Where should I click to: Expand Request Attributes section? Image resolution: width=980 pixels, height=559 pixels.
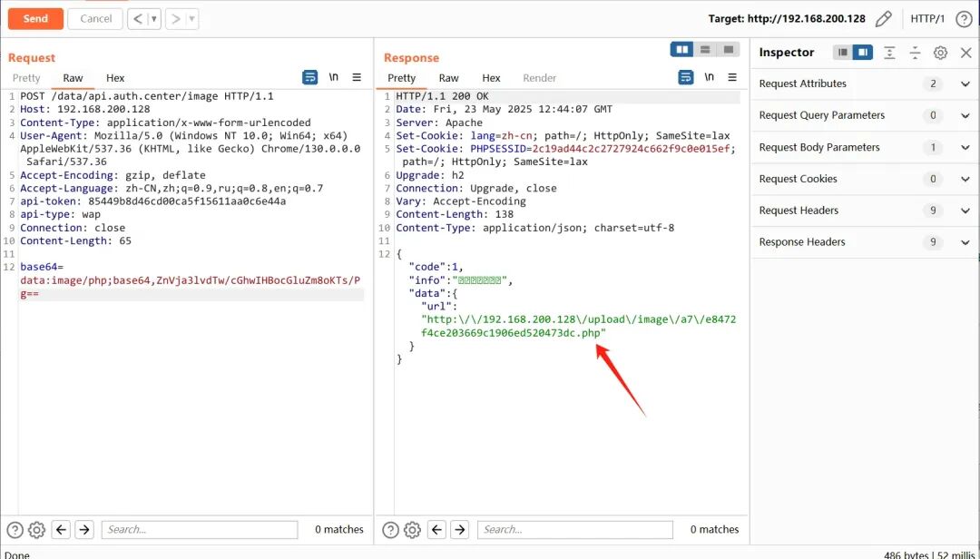(865, 83)
